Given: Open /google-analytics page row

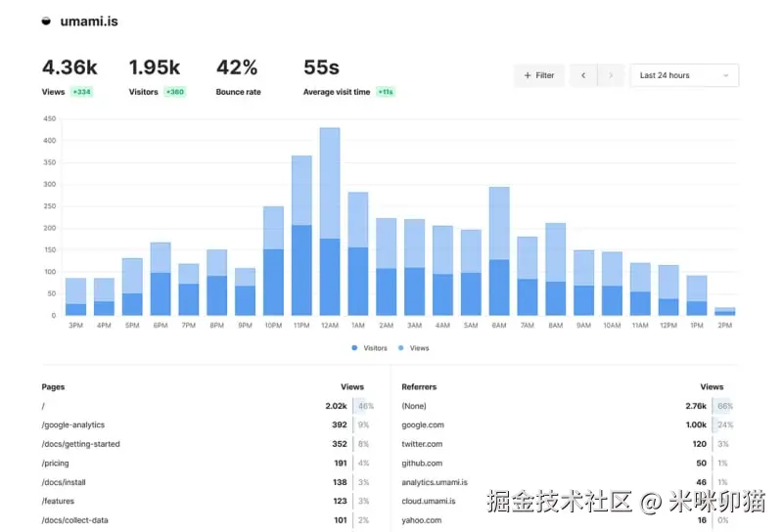Looking at the screenshot, I should tap(207, 425).
